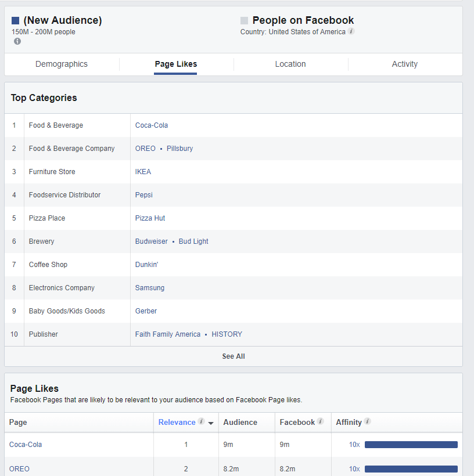474x476 pixels.
Task: Click the Page column header
Action: pos(18,422)
